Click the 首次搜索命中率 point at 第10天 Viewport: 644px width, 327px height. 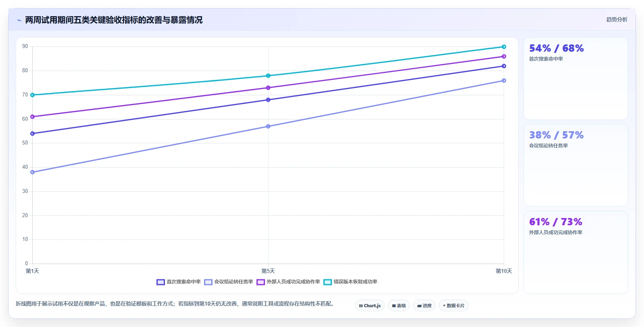[x=504, y=66]
